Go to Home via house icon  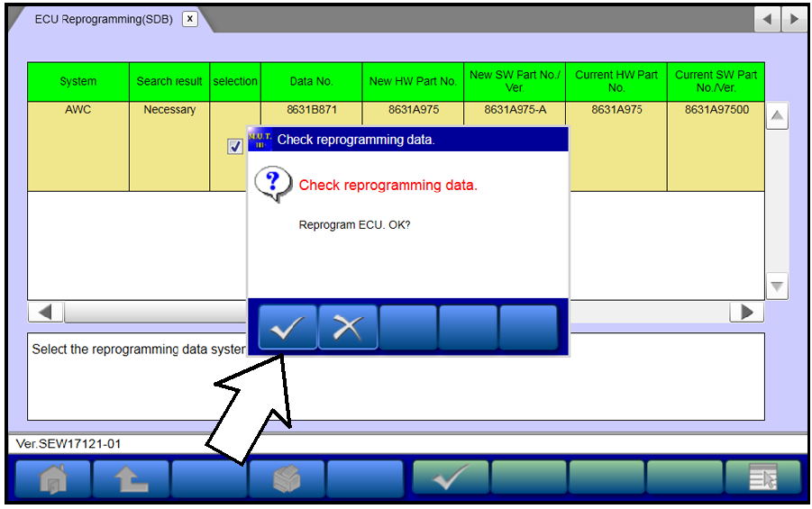(52, 479)
